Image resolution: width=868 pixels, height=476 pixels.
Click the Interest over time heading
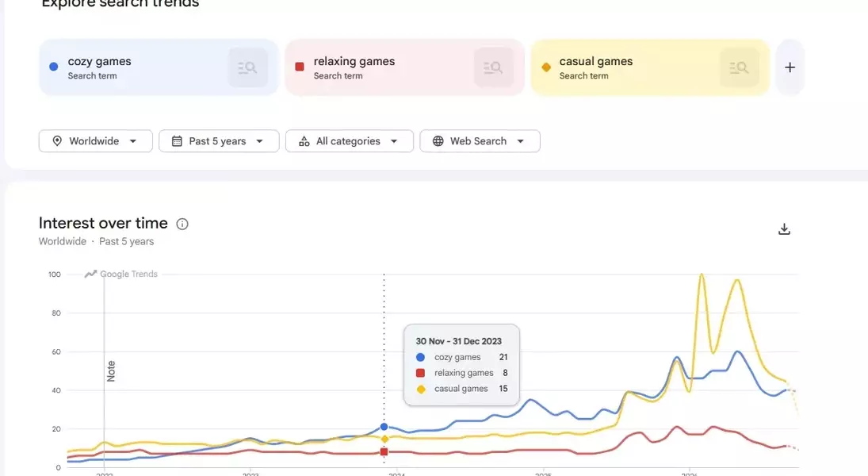[x=103, y=223]
